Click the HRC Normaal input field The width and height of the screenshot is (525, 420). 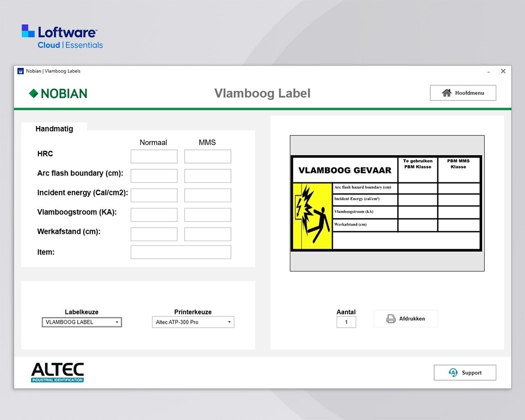(154, 156)
